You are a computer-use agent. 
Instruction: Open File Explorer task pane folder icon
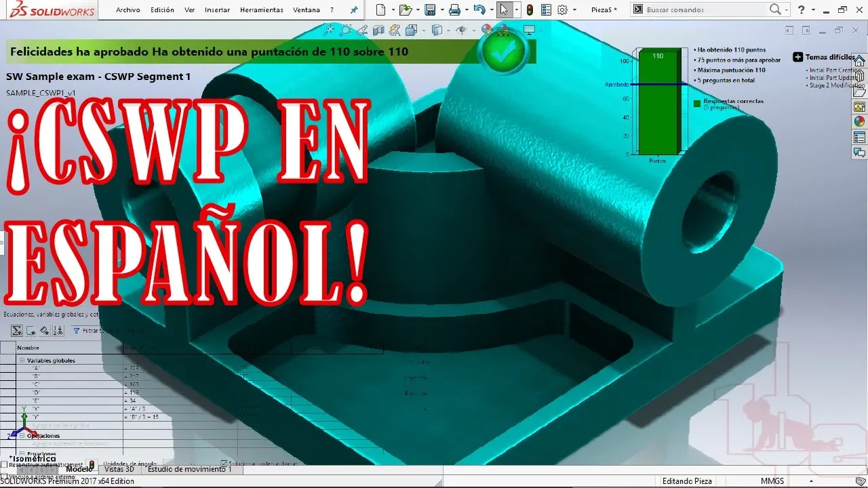(859, 91)
